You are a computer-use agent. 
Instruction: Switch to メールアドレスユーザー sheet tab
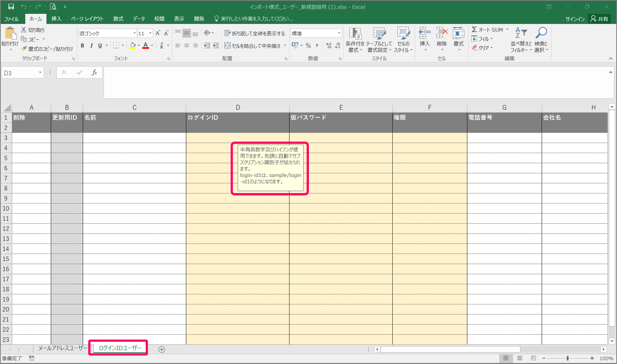[62, 348]
